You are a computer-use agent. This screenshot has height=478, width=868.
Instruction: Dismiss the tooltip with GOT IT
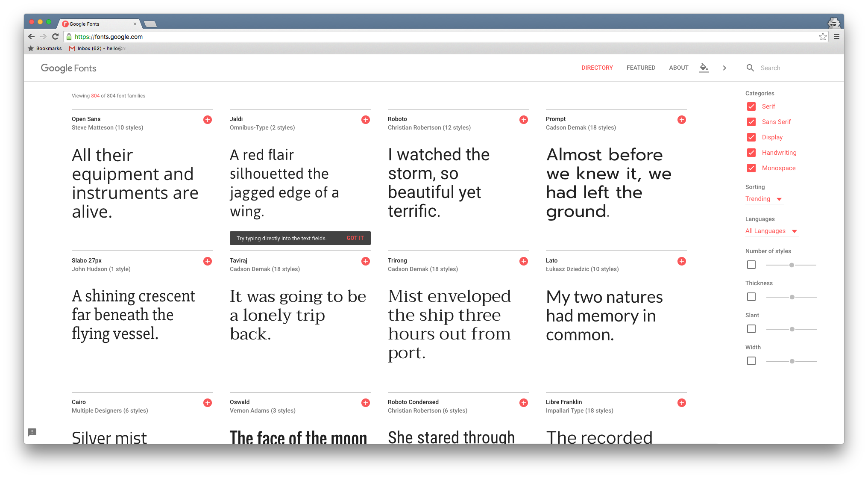click(x=355, y=238)
